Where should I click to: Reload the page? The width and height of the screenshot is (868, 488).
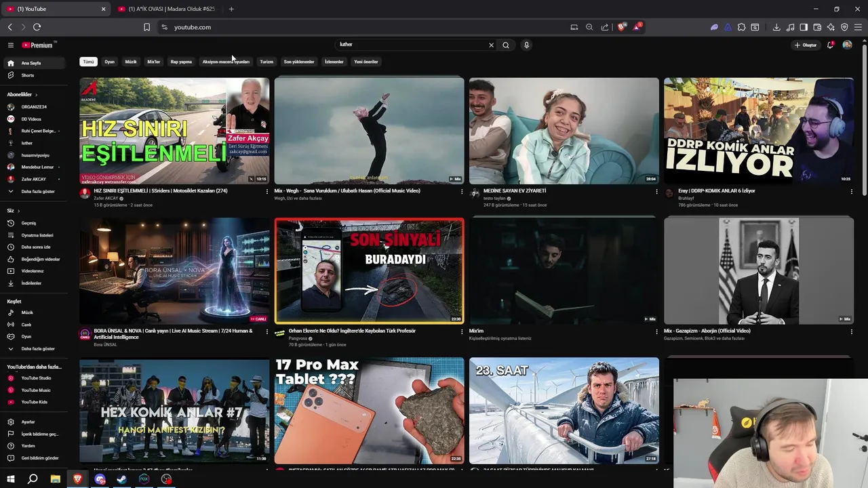click(37, 27)
